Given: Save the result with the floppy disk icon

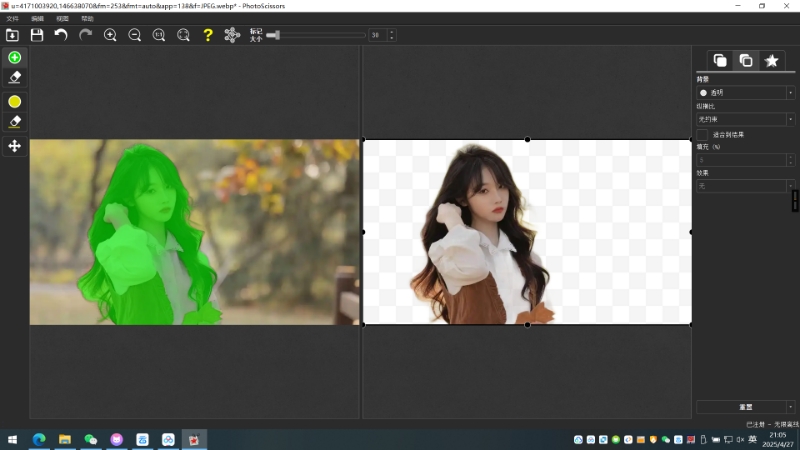Looking at the screenshot, I should click(37, 35).
